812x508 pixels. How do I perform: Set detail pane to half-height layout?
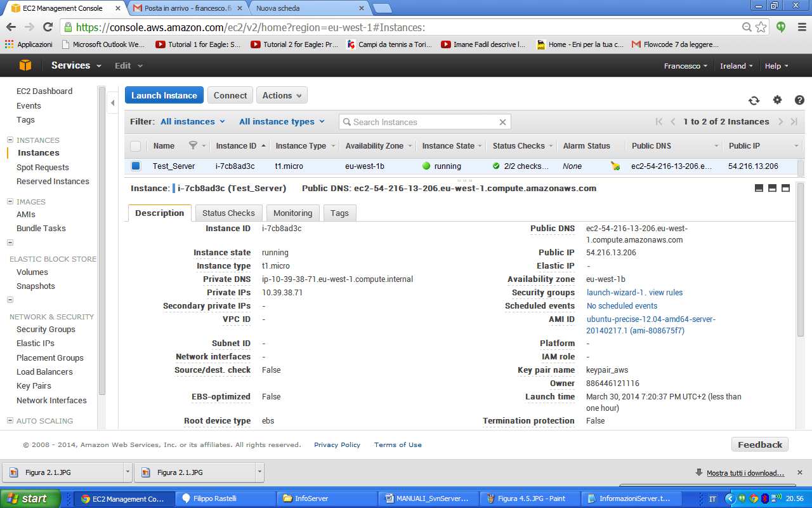pos(772,188)
